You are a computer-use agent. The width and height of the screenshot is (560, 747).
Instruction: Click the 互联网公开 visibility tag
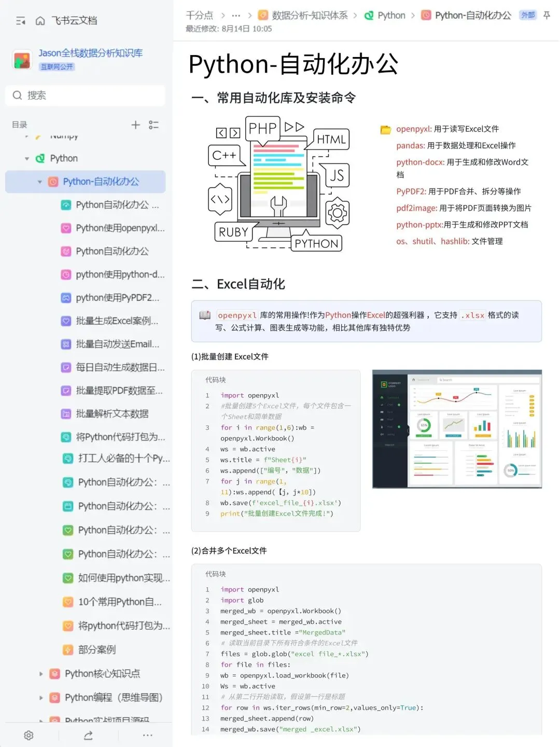57,67
